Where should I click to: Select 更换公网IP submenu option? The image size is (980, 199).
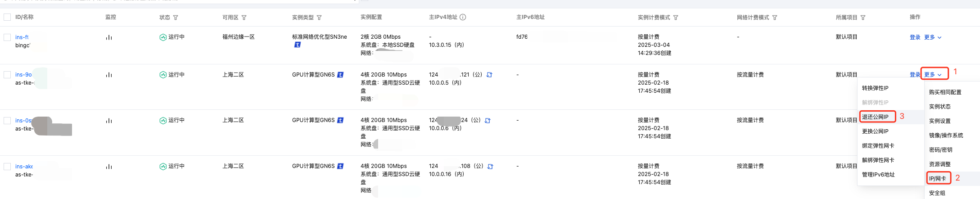point(875,131)
